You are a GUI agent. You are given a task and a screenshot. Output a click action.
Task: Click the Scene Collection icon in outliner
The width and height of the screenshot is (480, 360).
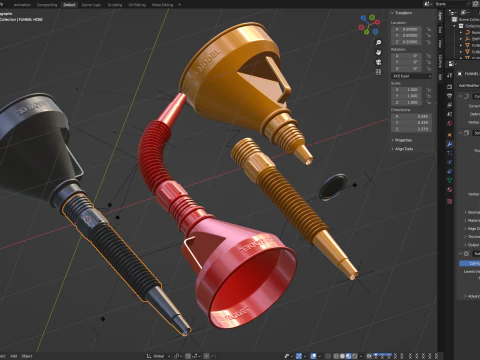455,19
